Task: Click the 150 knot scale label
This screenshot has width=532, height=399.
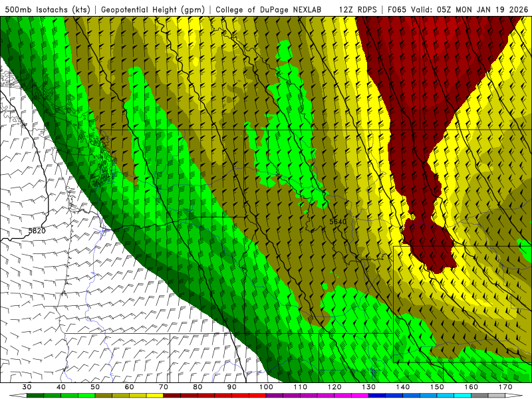Action: pyautogui.click(x=437, y=387)
